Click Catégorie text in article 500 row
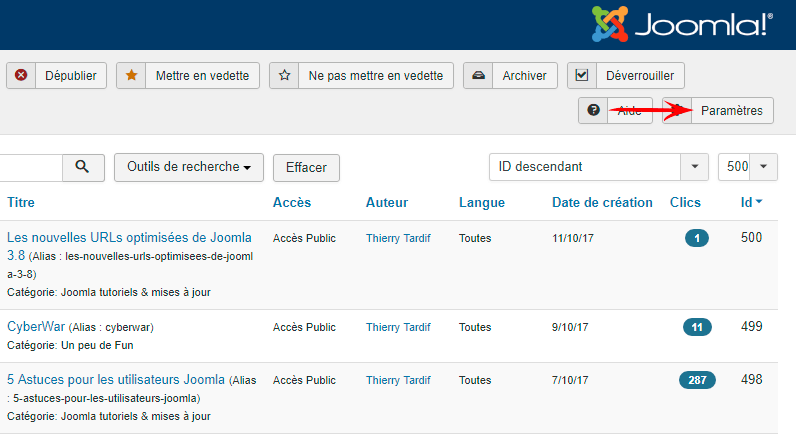Image resolution: width=796 pixels, height=434 pixels. coord(109,292)
